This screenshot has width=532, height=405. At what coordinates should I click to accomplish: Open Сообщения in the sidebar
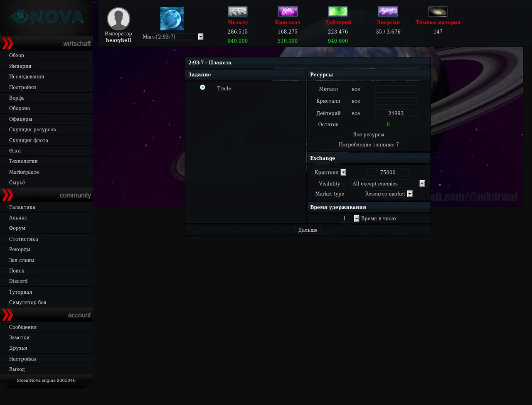click(x=46, y=327)
